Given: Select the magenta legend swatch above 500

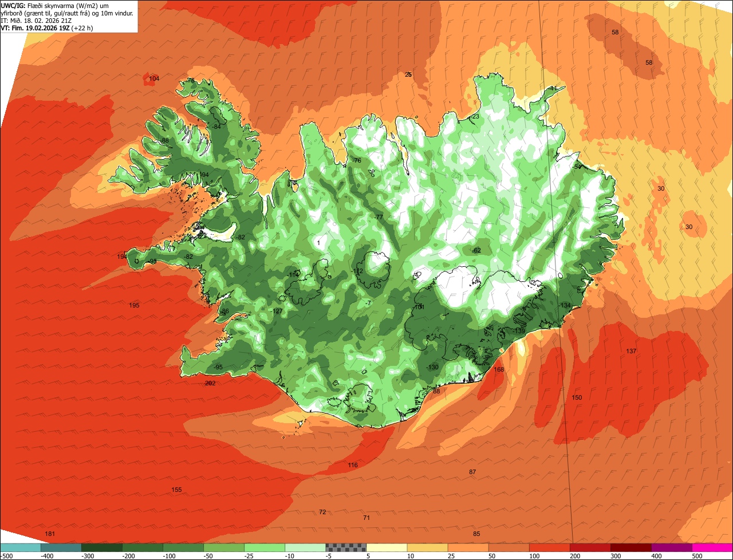Looking at the screenshot, I should point(712,547).
